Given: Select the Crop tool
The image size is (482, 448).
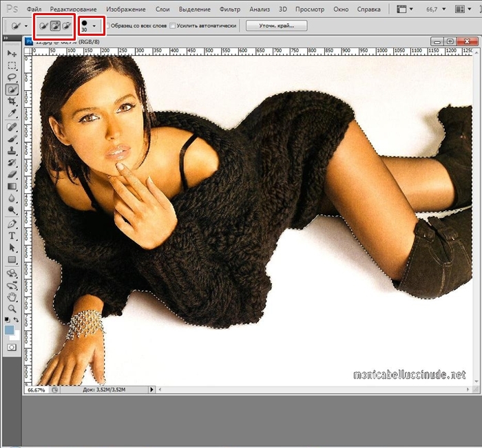Looking at the screenshot, I should point(12,101).
